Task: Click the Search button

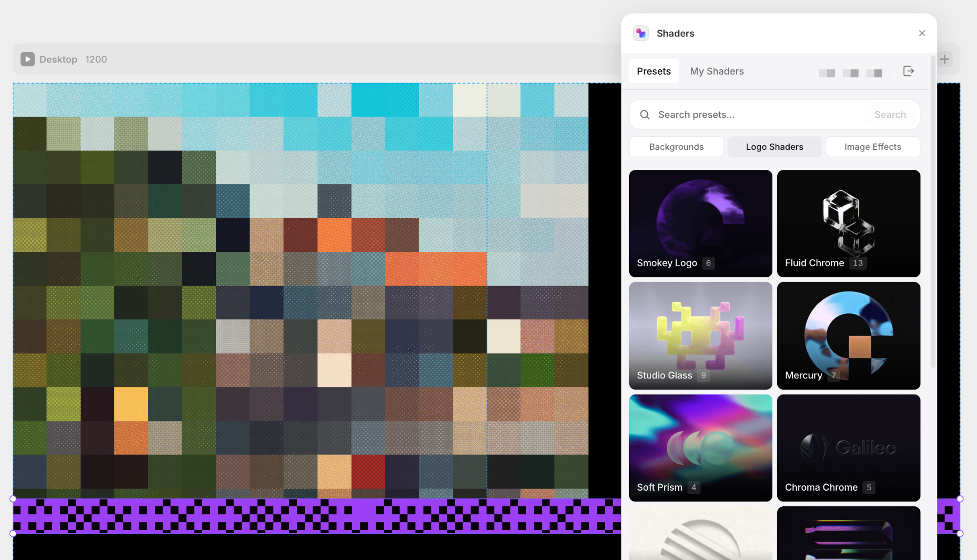Action: [x=890, y=115]
